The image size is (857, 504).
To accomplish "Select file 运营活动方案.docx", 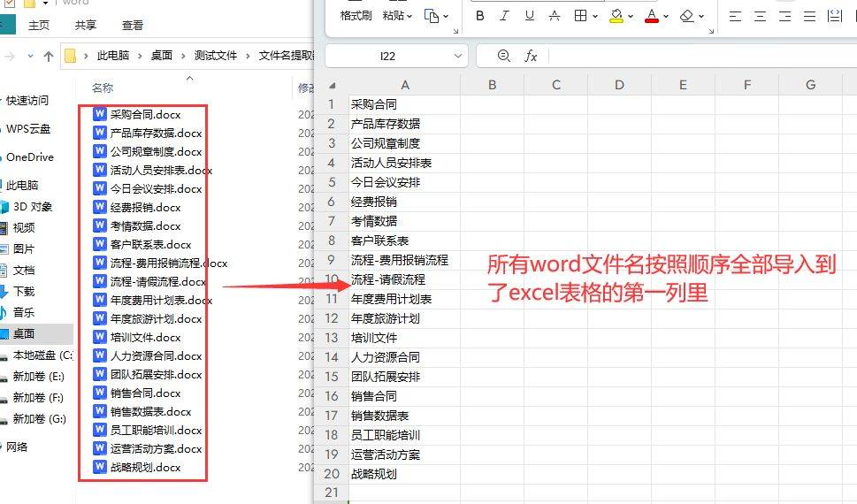I will [x=156, y=449].
